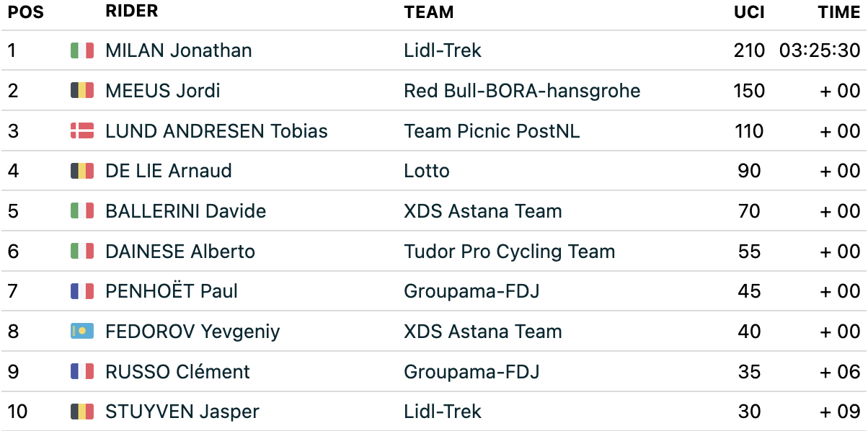Click the Belgian flag beside DE LIE Arnaud
The height and width of the screenshot is (431, 868).
pyautogui.click(x=82, y=171)
